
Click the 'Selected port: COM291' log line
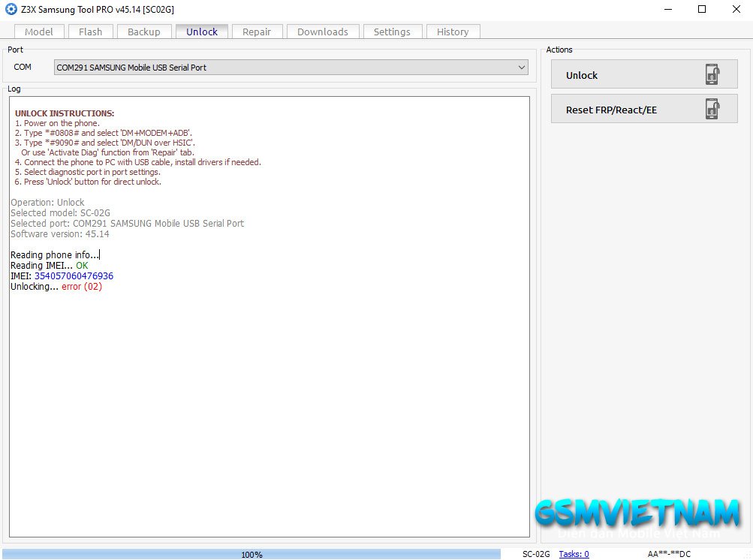click(x=128, y=224)
